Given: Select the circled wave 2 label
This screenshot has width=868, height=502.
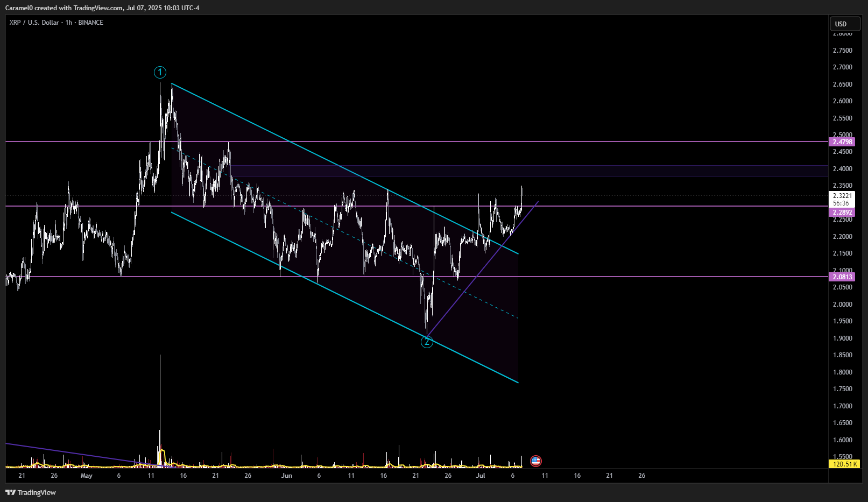Looking at the screenshot, I should (x=427, y=342).
